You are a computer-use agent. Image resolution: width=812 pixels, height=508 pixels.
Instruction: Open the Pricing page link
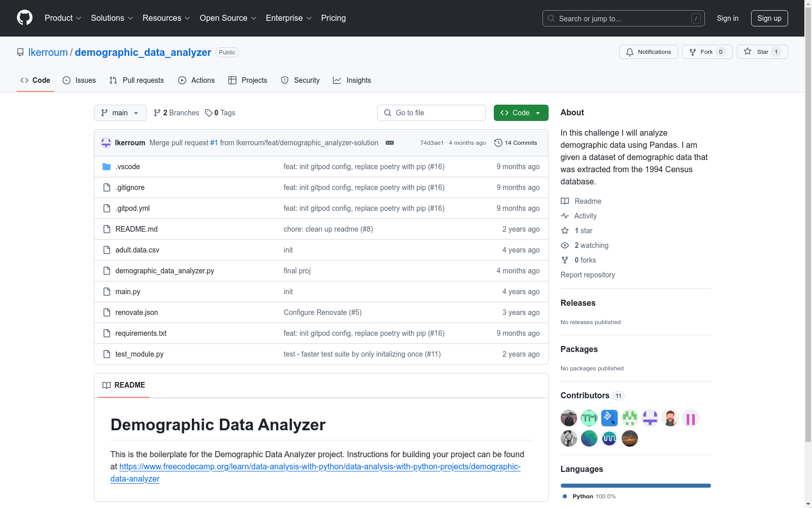point(333,18)
